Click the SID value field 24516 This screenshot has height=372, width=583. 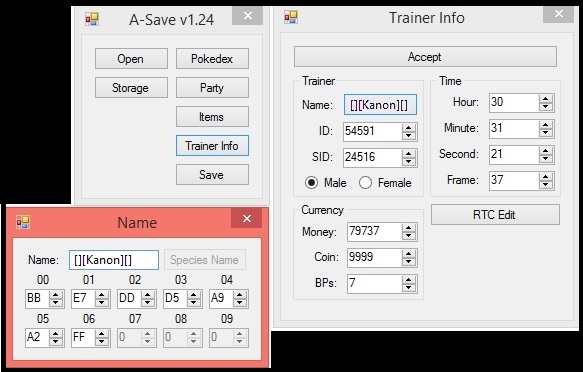(x=372, y=157)
